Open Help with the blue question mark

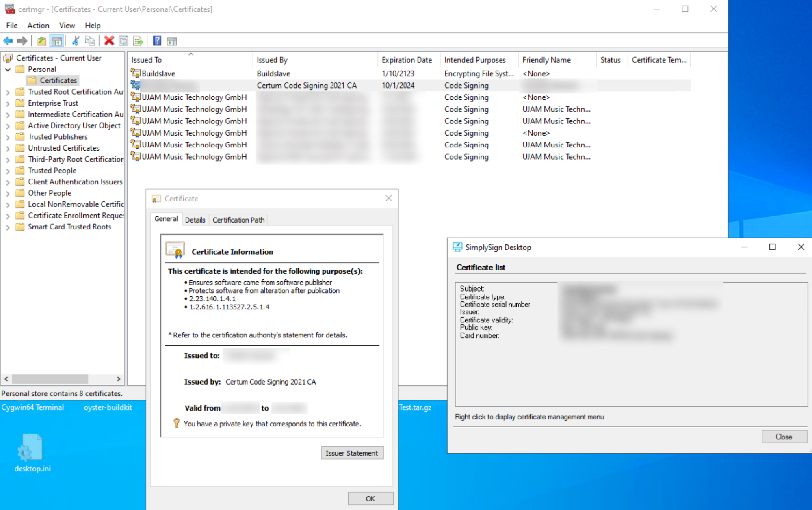point(157,41)
